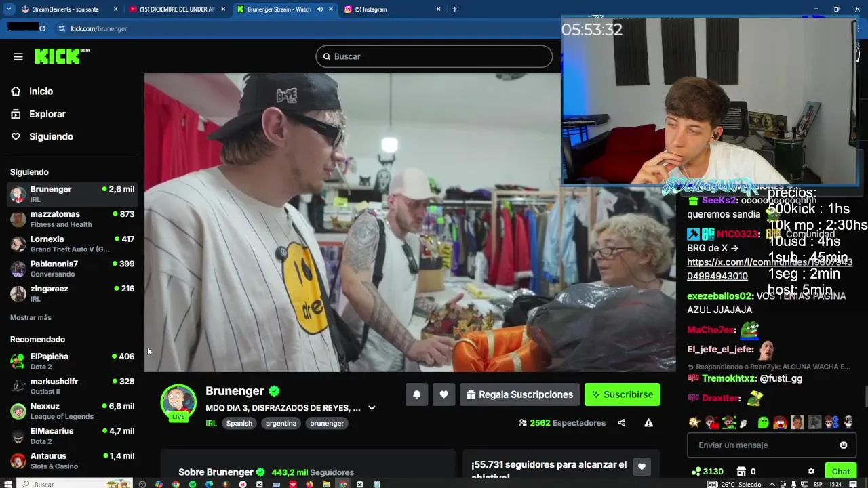This screenshot has width=868, height=488.
Task: Open browser tab list dropdown
Action: click(x=9, y=9)
